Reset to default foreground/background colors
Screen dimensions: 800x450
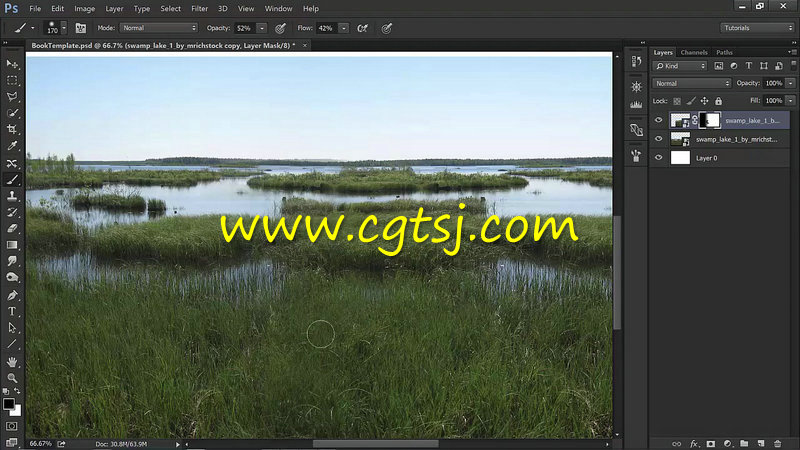pos(6,391)
